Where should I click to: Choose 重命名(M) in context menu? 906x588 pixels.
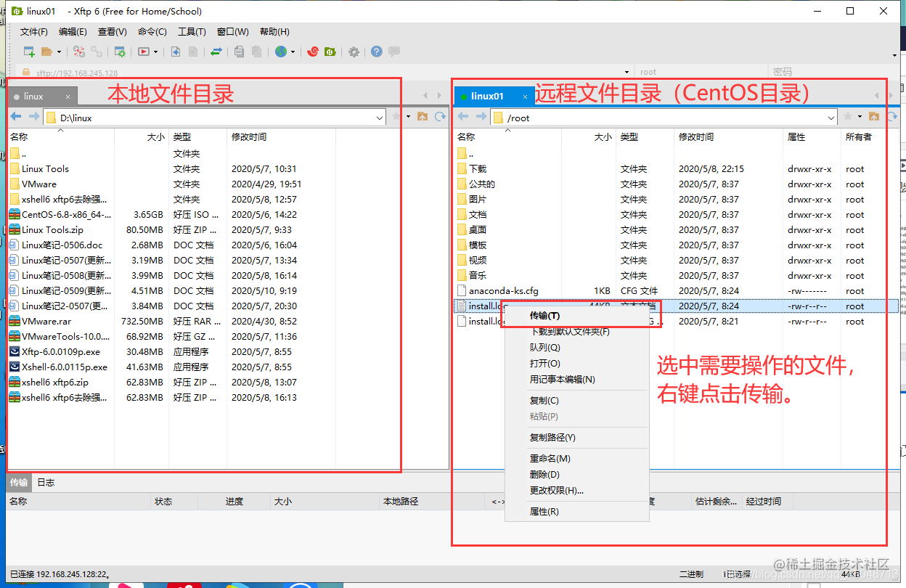[576, 459]
